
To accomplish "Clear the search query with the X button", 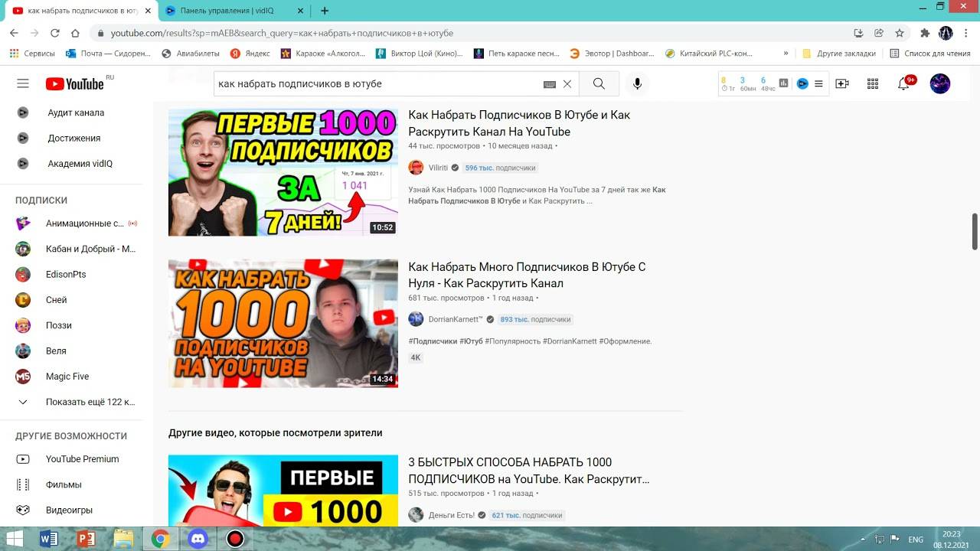I will click(x=566, y=83).
